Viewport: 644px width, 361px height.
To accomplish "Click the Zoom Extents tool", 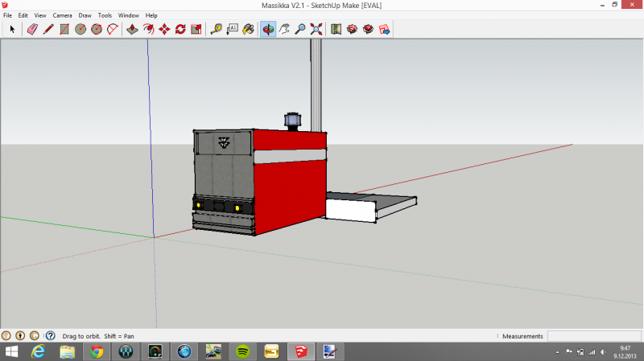I will [x=316, y=29].
